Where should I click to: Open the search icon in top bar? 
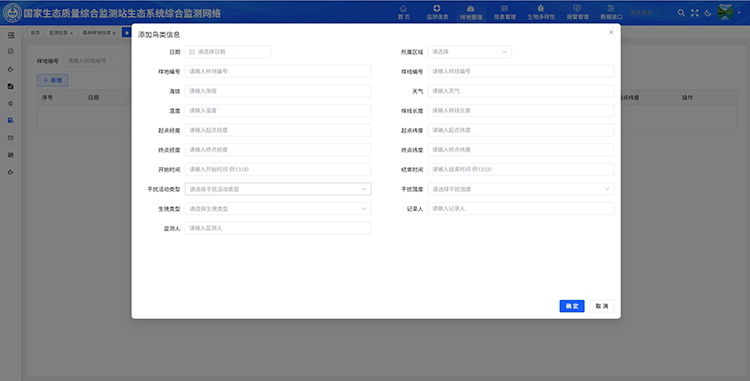coord(681,13)
